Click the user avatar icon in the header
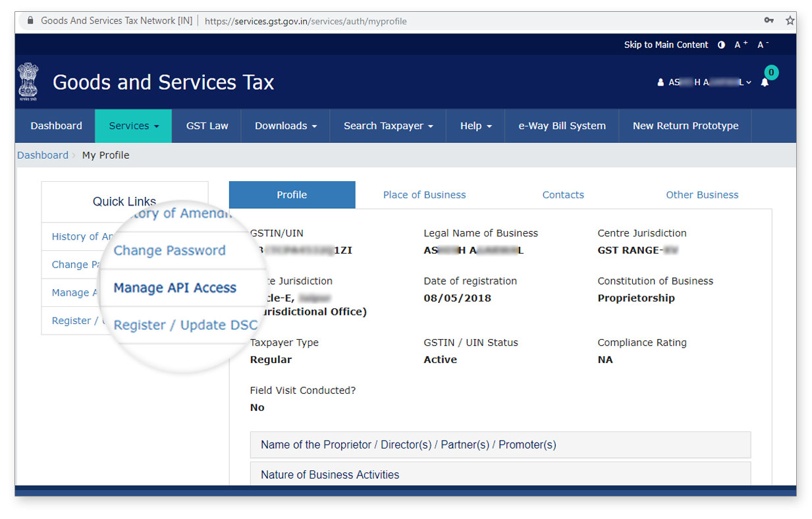812x519 pixels. (x=661, y=82)
